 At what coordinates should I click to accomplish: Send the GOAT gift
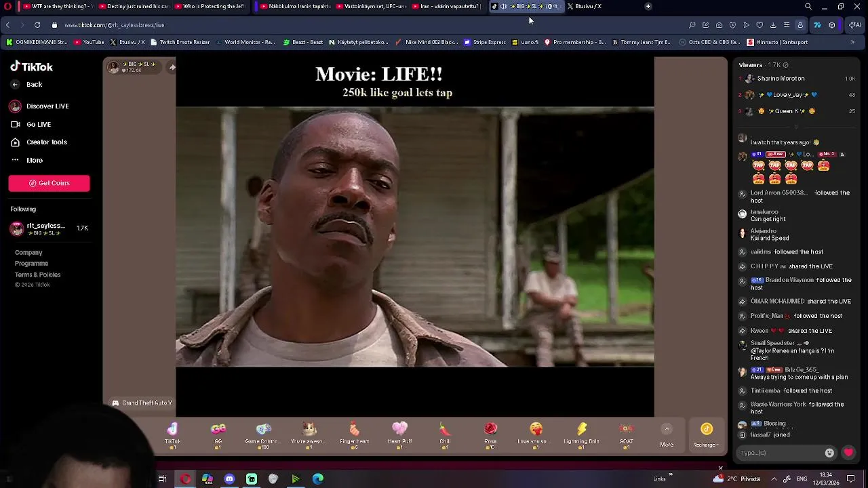[x=627, y=435]
